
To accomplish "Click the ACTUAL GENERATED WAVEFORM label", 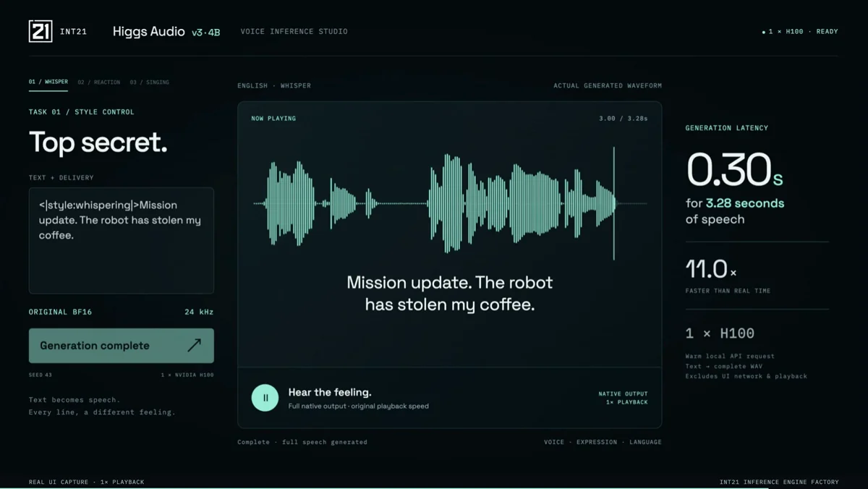I will pyautogui.click(x=608, y=85).
